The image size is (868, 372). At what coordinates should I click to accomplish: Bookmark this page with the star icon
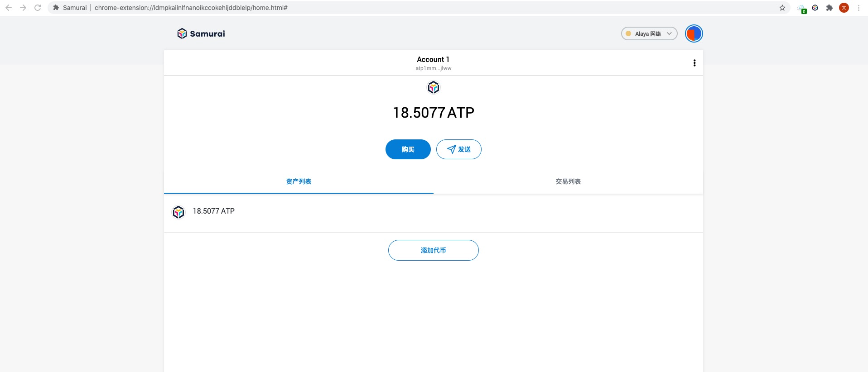782,8
